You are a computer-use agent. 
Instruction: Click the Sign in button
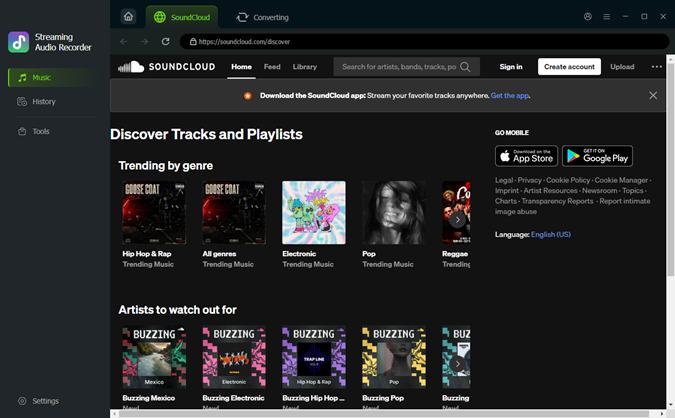coord(511,67)
